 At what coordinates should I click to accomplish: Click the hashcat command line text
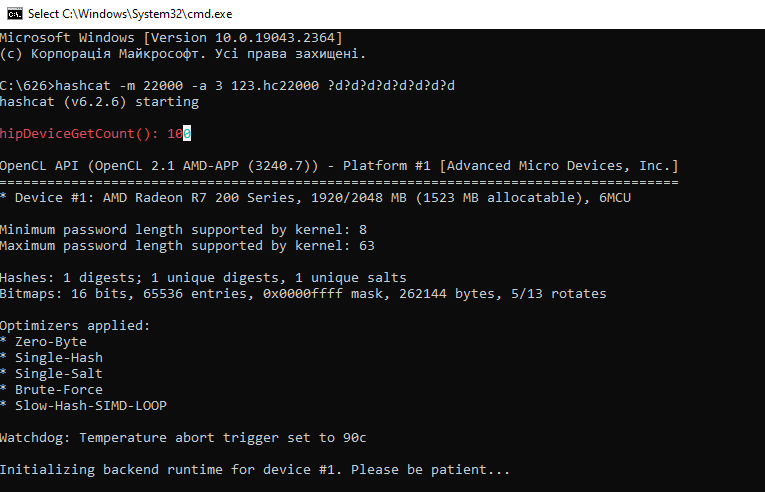click(227, 86)
